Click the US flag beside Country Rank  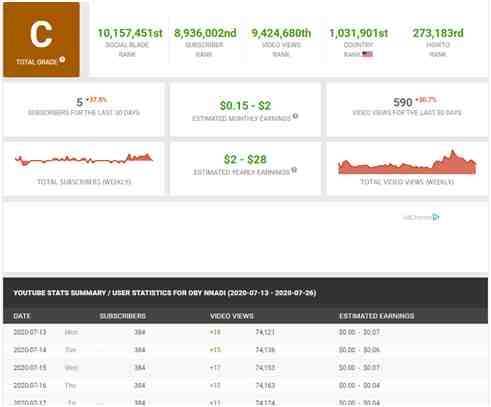pos(367,54)
